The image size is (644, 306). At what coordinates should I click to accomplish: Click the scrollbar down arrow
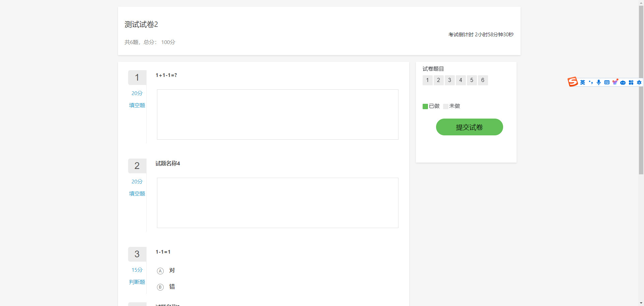(641, 303)
